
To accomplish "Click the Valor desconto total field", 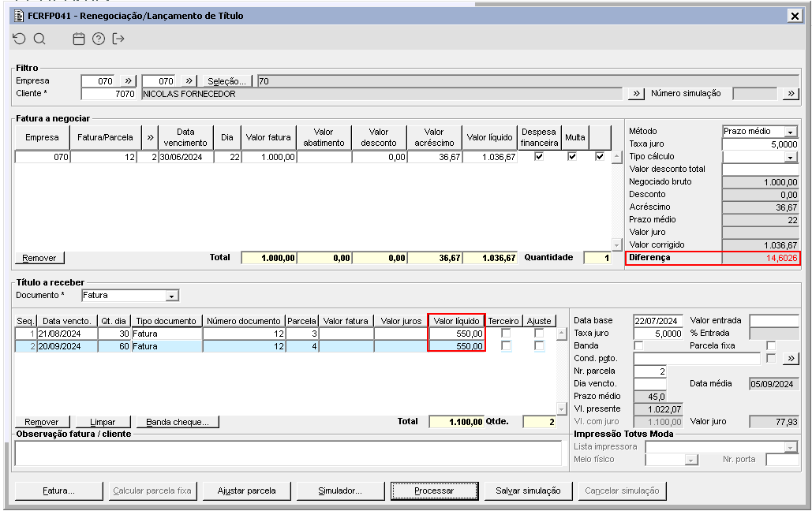I will tap(760, 170).
